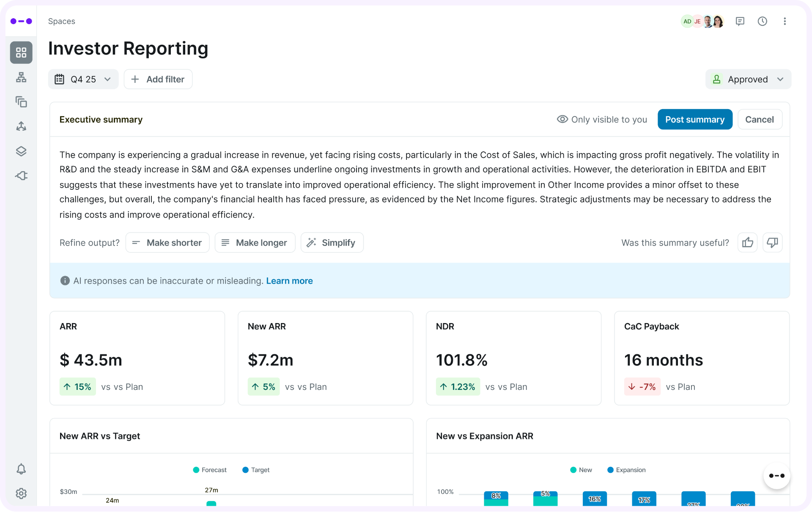
Task: Click the Spaces breadcrumb
Action: (x=62, y=21)
